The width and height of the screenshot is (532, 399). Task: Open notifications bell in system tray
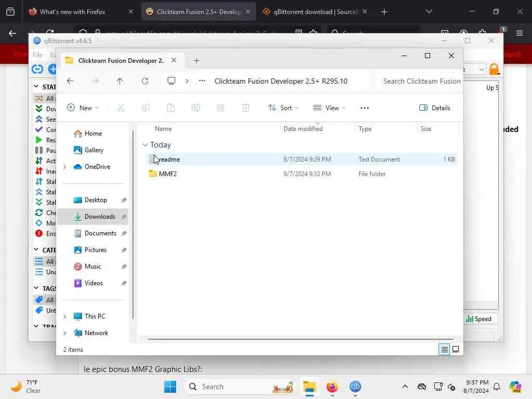coord(497,387)
